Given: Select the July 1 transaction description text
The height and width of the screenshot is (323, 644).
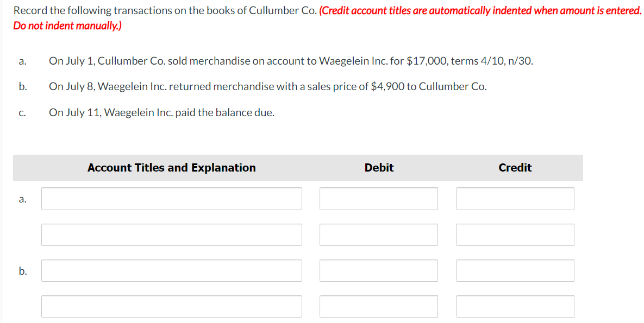Looking at the screenshot, I should click(291, 61).
